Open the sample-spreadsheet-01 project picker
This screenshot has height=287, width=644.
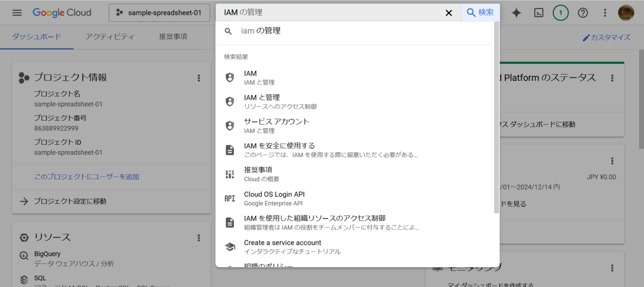(x=159, y=13)
